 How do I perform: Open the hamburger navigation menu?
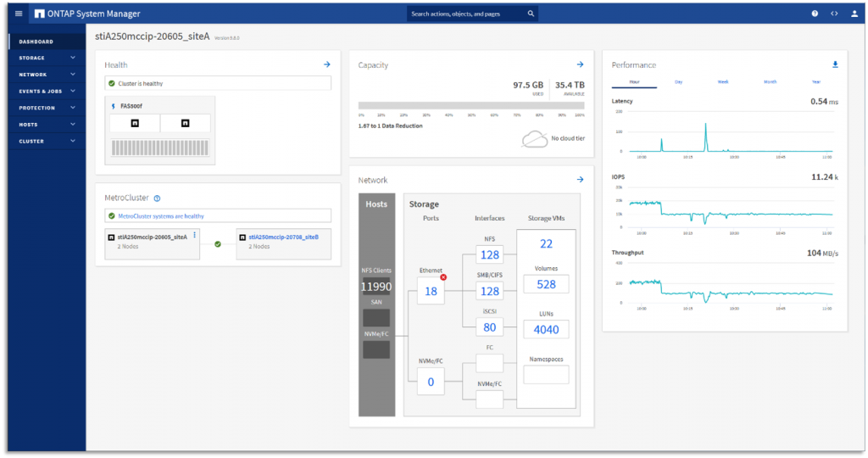[19, 14]
